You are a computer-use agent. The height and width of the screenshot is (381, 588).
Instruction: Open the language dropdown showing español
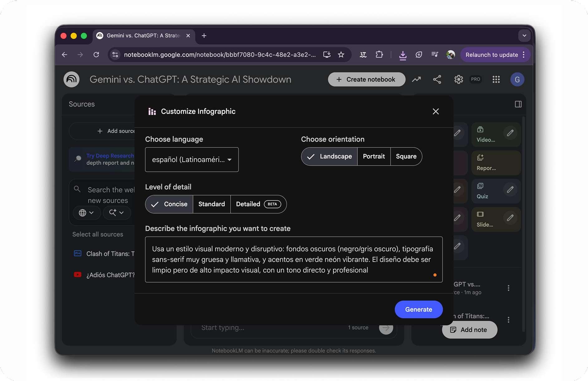coord(192,160)
